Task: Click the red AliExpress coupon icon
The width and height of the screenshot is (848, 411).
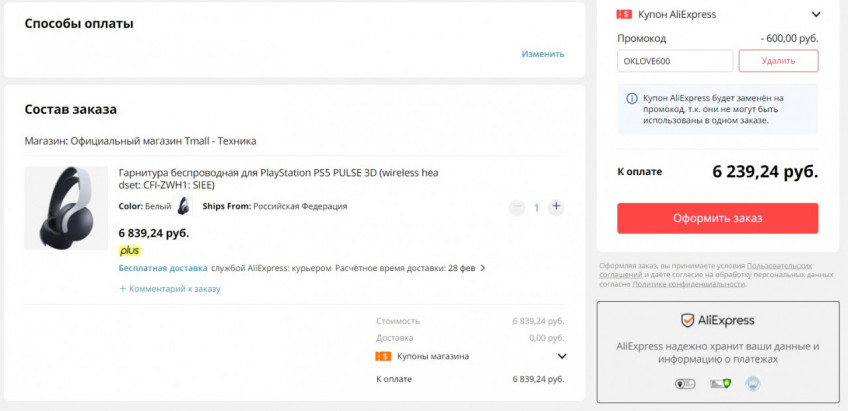Action: click(x=625, y=14)
